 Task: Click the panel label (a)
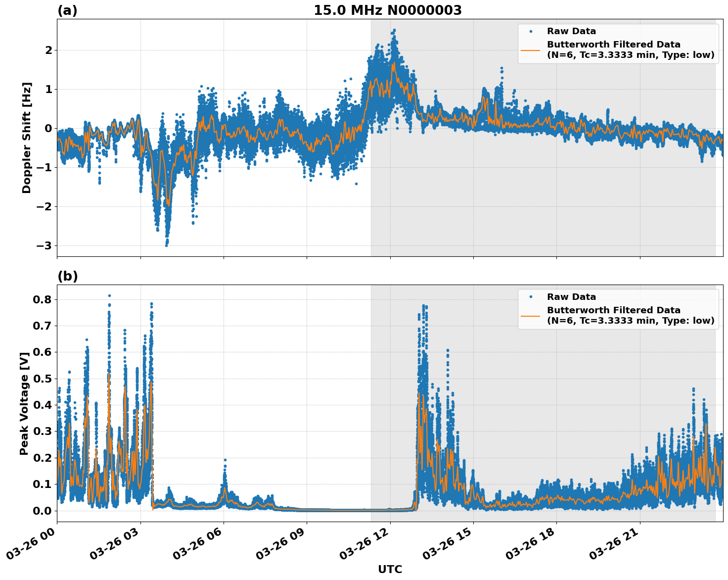pyautogui.click(x=68, y=9)
